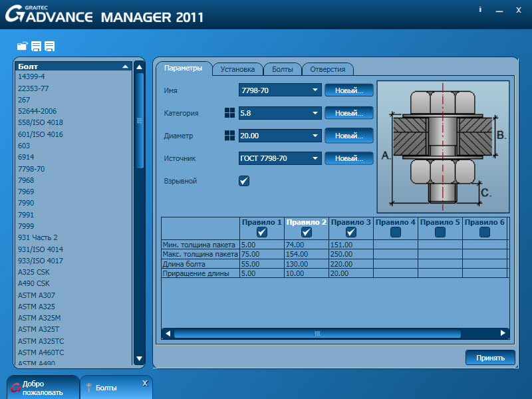Click the grid icon next to Категория
Screen dimensions: 532x399
tap(229, 113)
